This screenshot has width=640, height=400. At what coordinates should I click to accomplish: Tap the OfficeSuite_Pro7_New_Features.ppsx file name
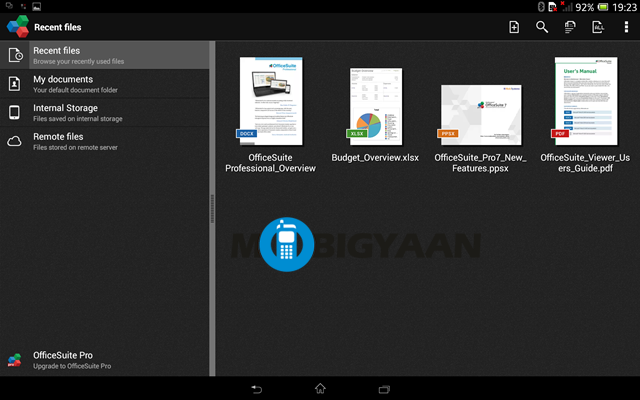pyautogui.click(x=480, y=163)
